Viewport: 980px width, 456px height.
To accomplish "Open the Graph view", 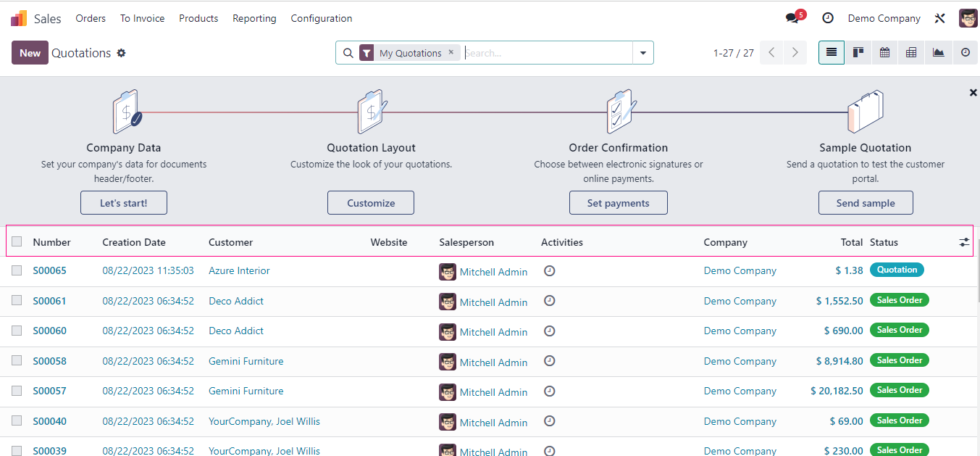I will 938,53.
